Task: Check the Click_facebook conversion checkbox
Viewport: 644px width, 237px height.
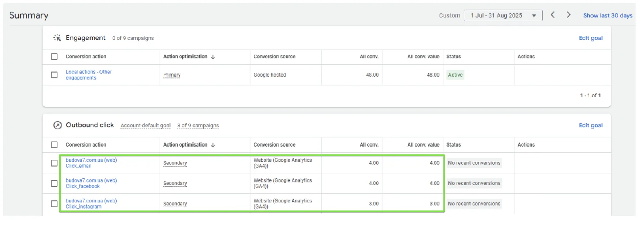Action: click(x=54, y=183)
